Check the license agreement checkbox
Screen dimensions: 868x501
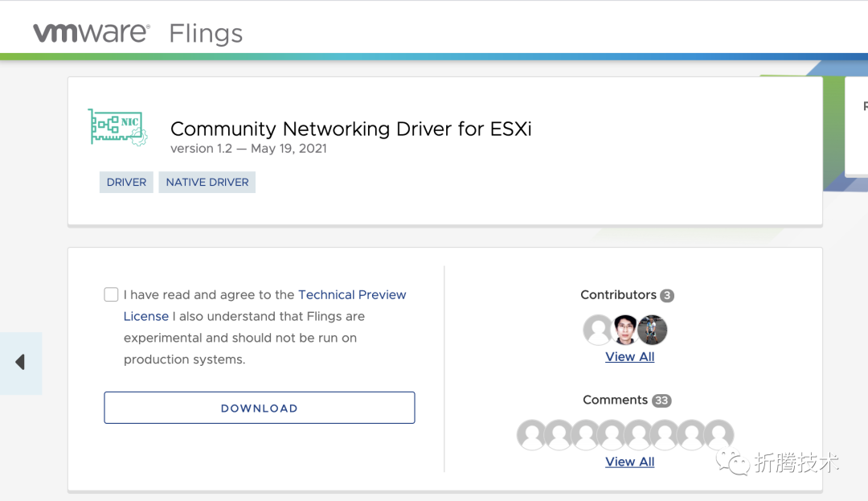(111, 294)
